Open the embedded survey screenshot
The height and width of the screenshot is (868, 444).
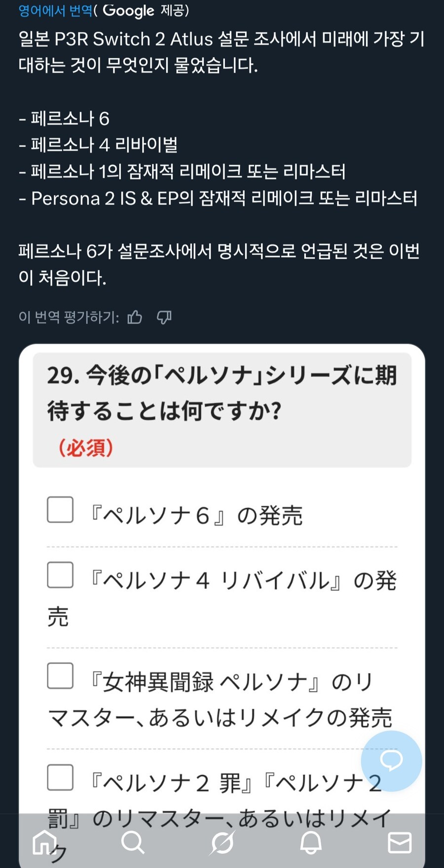coord(222,591)
